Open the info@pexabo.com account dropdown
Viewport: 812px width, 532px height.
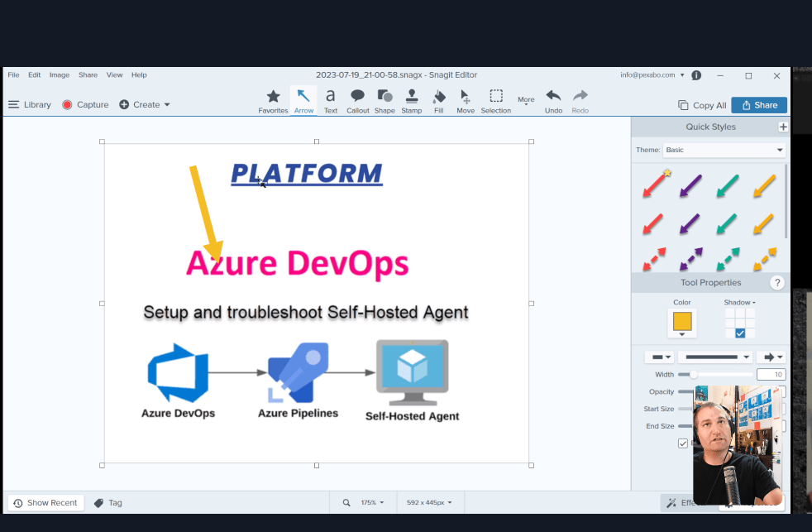652,75
